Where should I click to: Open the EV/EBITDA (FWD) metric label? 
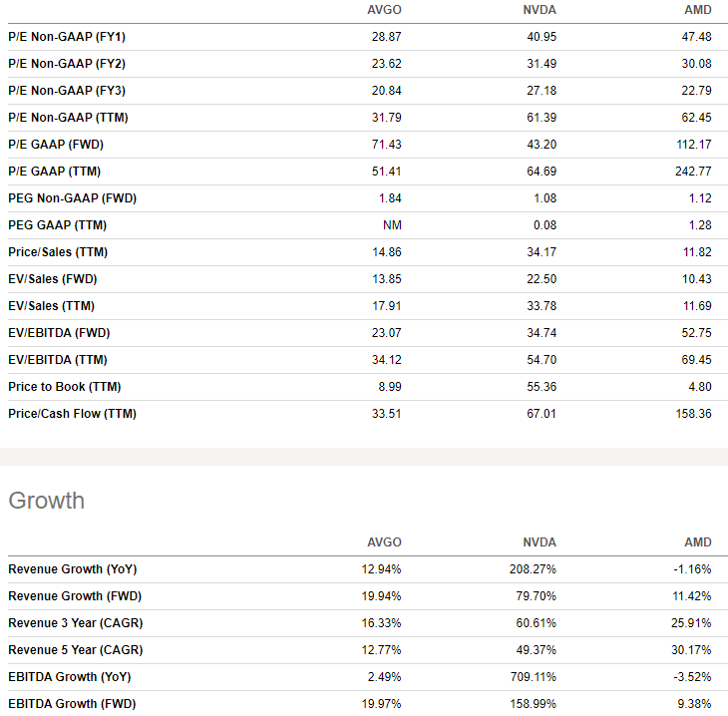58,333
